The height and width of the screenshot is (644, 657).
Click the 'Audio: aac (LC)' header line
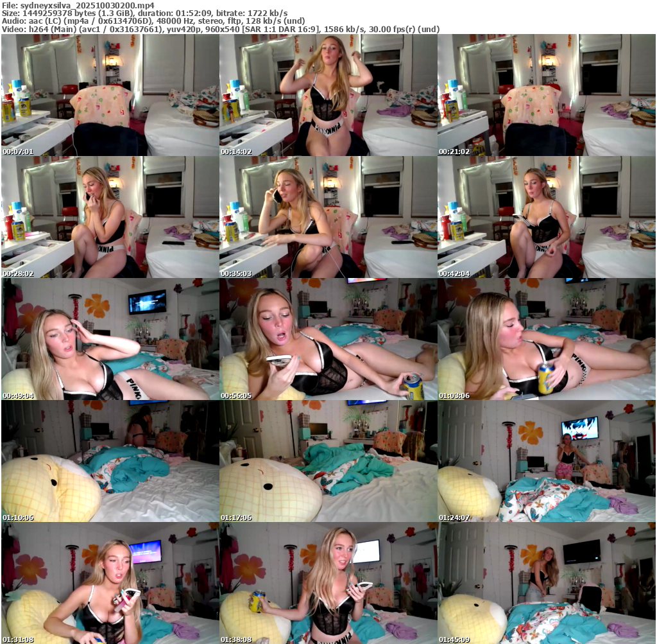tap(153, 21)
